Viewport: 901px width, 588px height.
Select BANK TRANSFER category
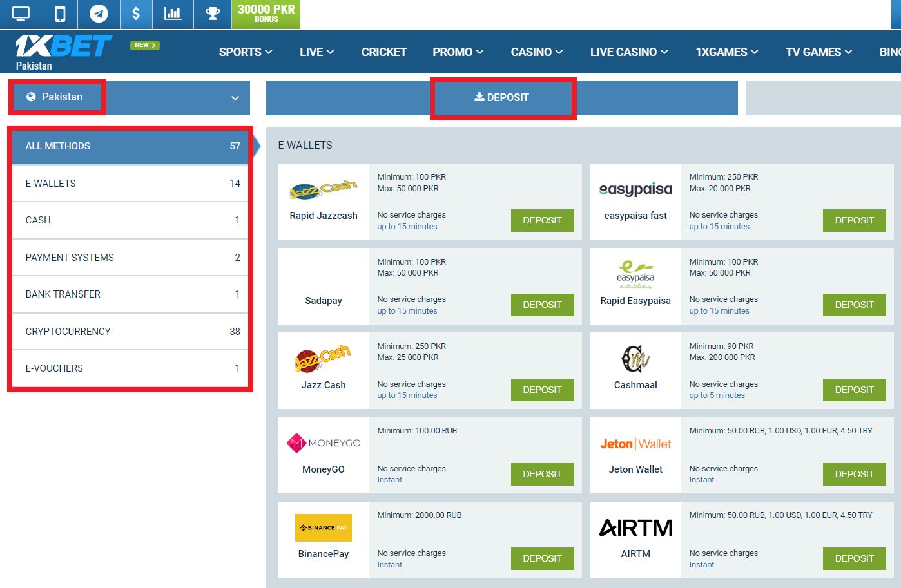[x=130, y=294]
